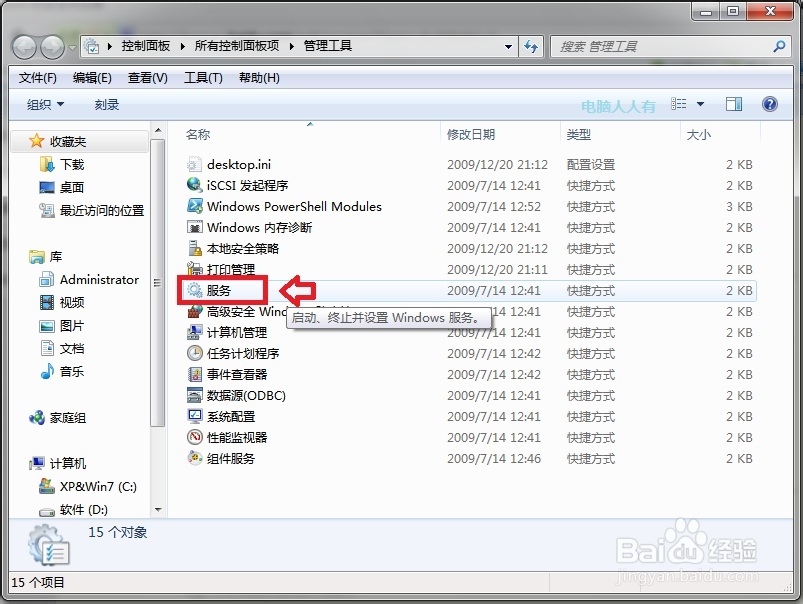The height and width of the screenshot is (604, 803).
Task: Click the blue help question mark icon
Action: [x=768, y=103]
